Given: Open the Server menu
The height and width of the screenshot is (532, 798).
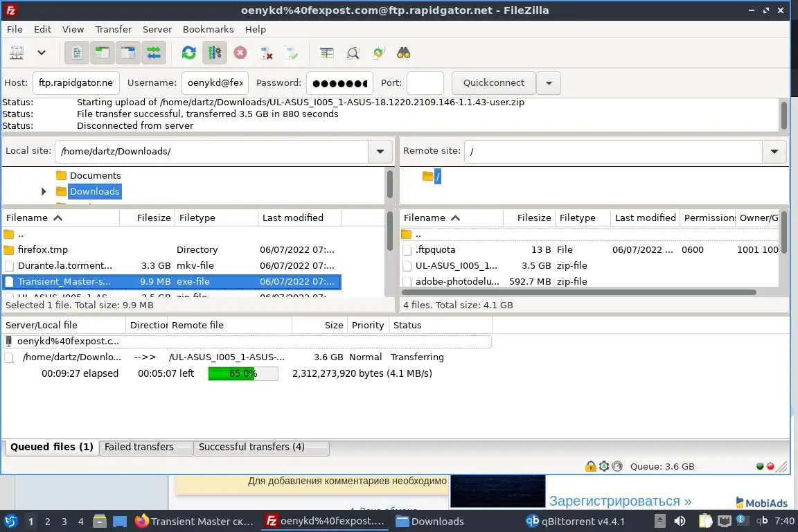Looking at the screenshot, I should [x=157, y=29].
